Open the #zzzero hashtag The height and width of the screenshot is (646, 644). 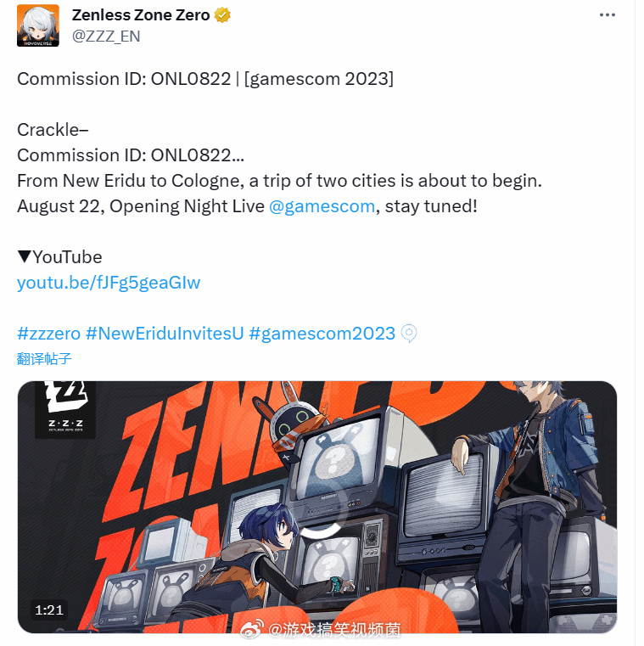point(48,334)
